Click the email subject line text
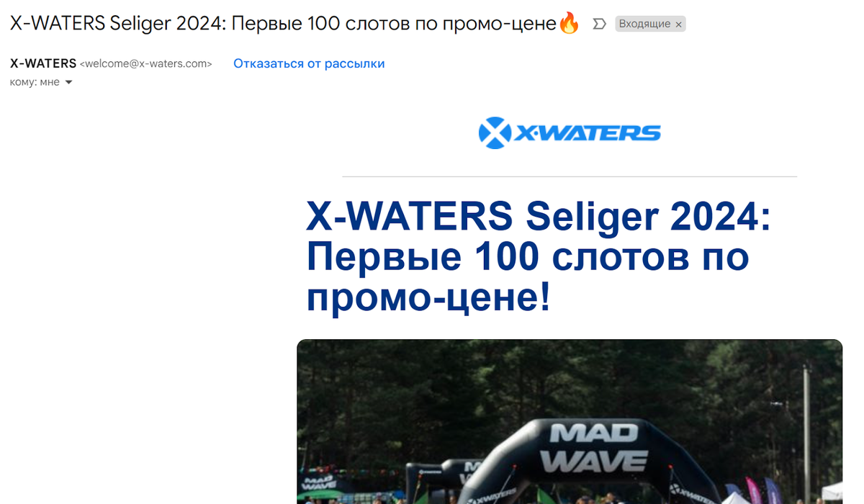Viewport: 864px width, 504px height. (x=284, y=23)
